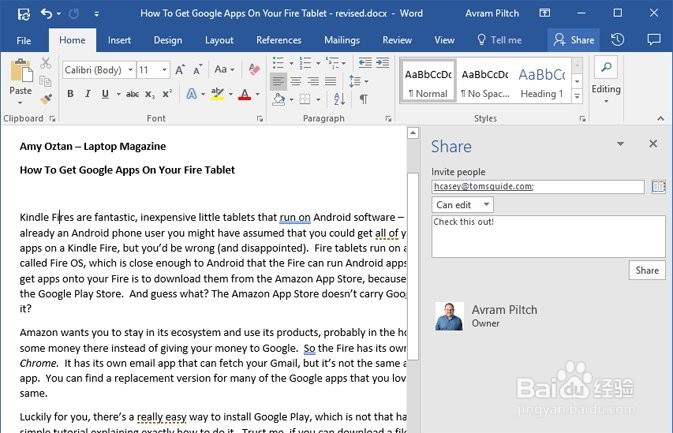Screen dimensions: 673x433
Task: Open the undo history dropdown arrow
Action: (x=59, y=14)
